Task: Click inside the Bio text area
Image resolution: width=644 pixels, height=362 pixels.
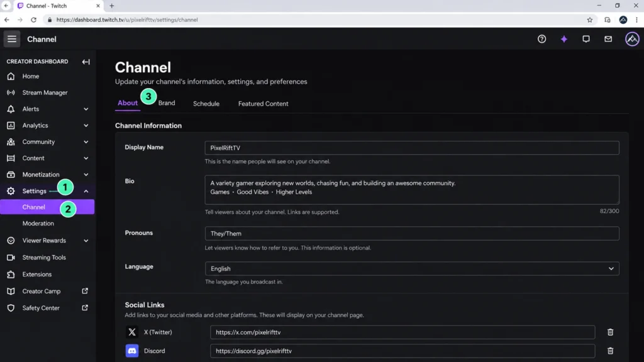Action: pyautogui.click(x=412, y=190)
